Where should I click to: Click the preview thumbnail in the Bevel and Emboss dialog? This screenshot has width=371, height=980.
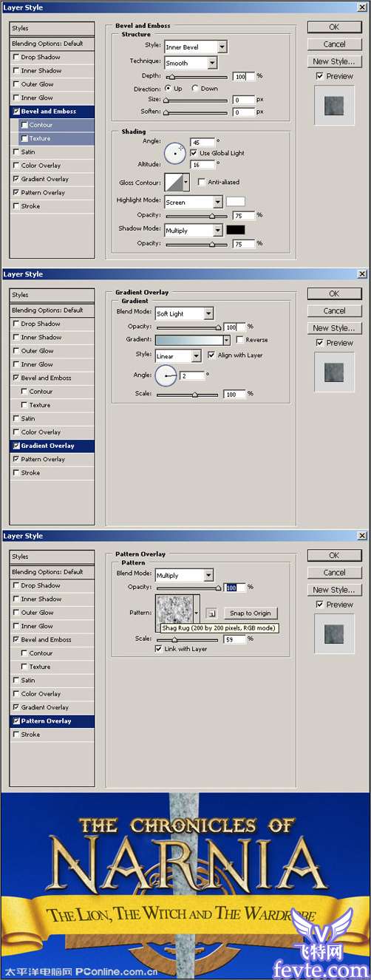(x=334, y=105)
